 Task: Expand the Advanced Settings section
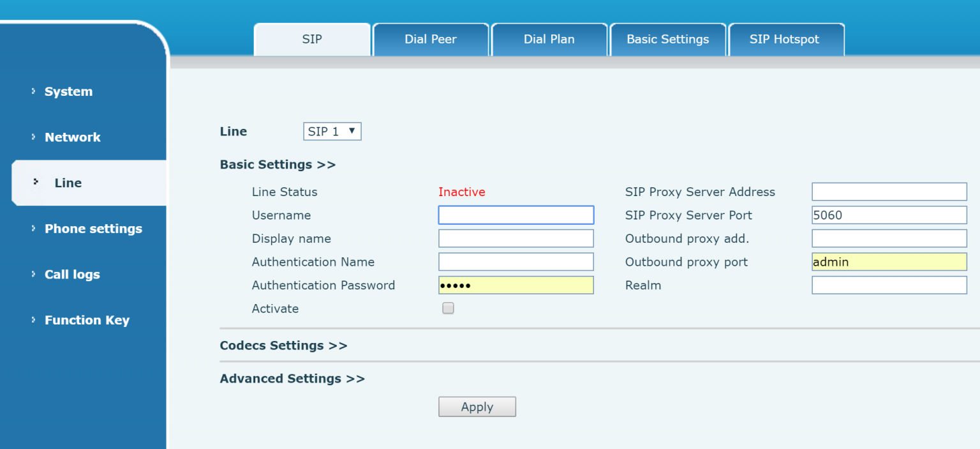[292, 379]
